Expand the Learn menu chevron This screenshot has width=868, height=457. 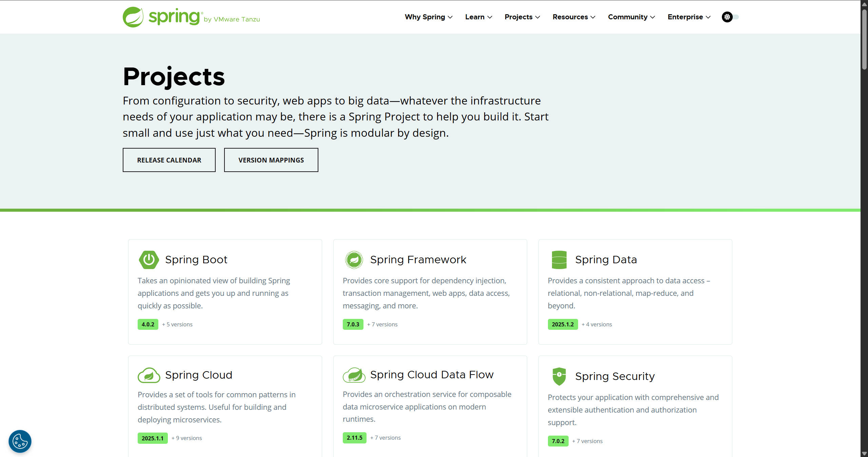tap(490, 17)
